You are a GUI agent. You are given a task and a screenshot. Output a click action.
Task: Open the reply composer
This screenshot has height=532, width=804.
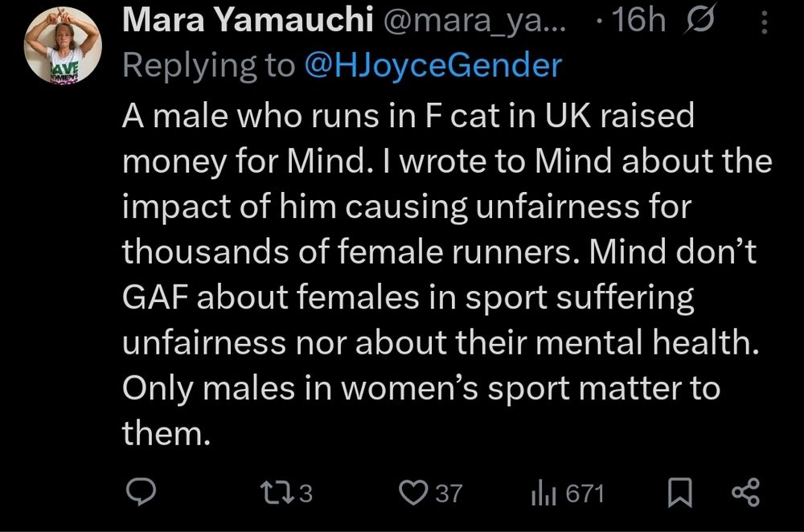point(142,489)
